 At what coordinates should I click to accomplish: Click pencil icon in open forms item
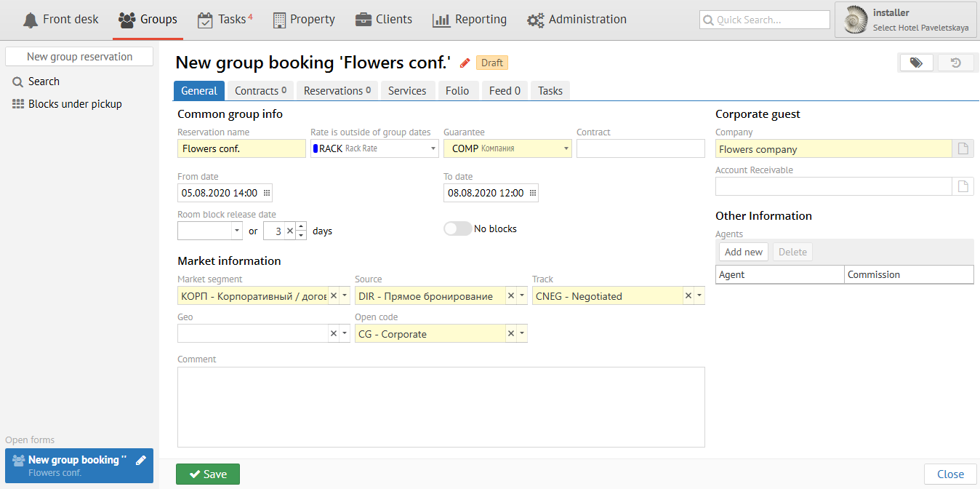141,460
